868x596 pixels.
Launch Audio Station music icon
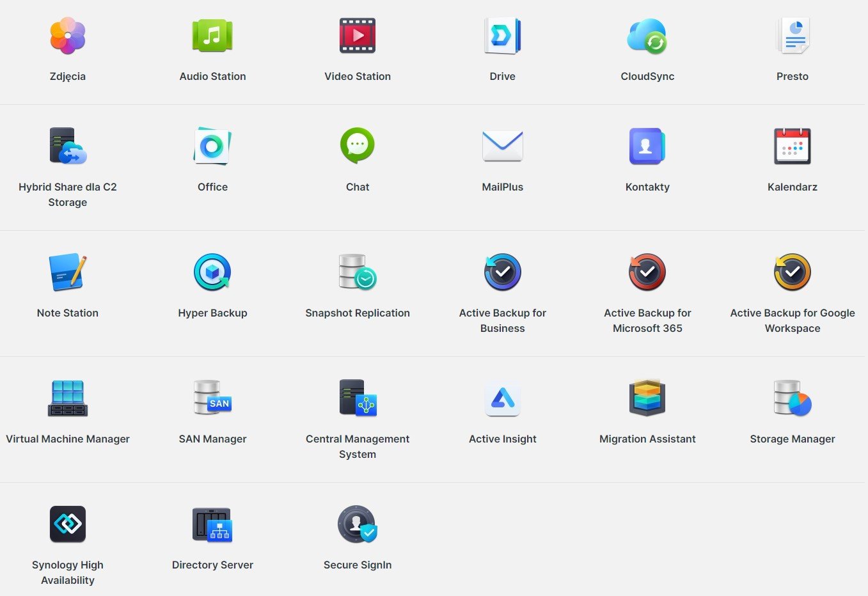[x=212, y=36]
